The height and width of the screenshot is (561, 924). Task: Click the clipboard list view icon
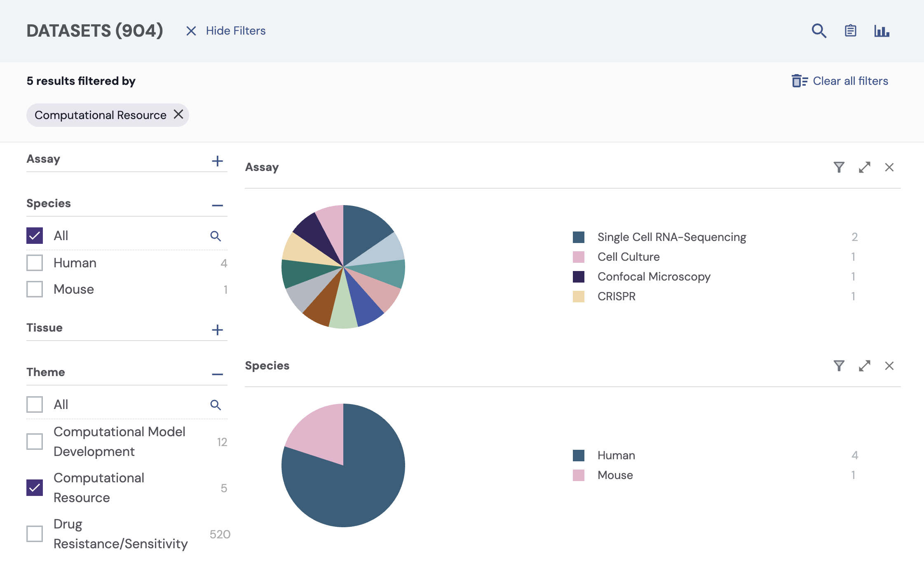tap(850, 31)
